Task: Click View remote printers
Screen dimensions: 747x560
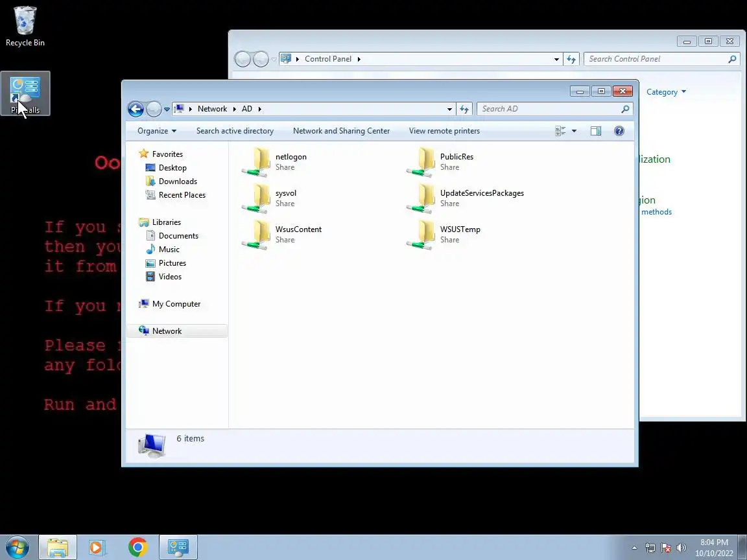Action: tap(444, 131)
